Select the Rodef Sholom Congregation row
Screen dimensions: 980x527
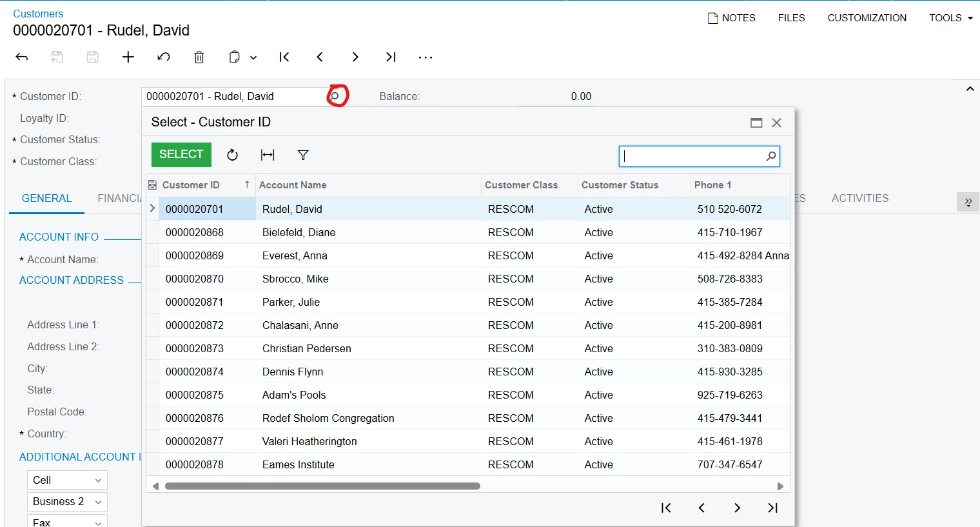click(468, 418)
